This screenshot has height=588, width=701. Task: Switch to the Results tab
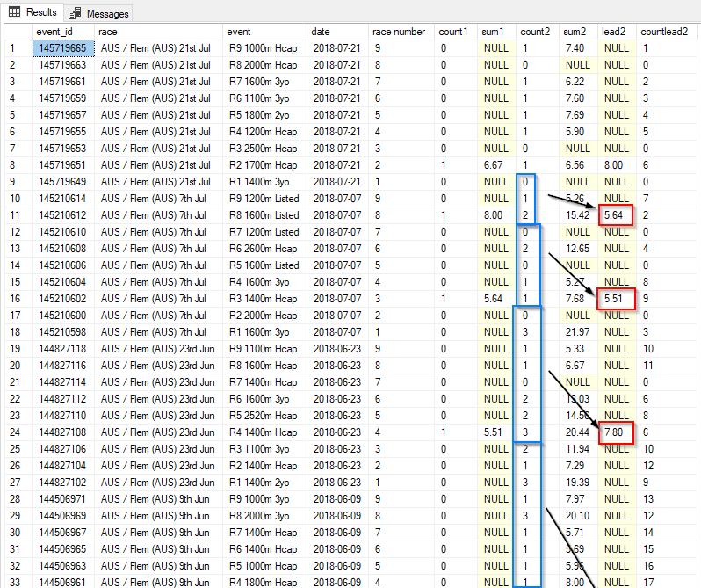point(33,12)
